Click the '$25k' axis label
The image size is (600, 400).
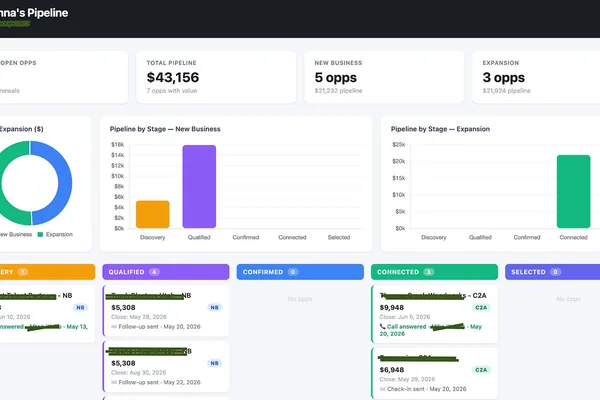tap(398, 144)
